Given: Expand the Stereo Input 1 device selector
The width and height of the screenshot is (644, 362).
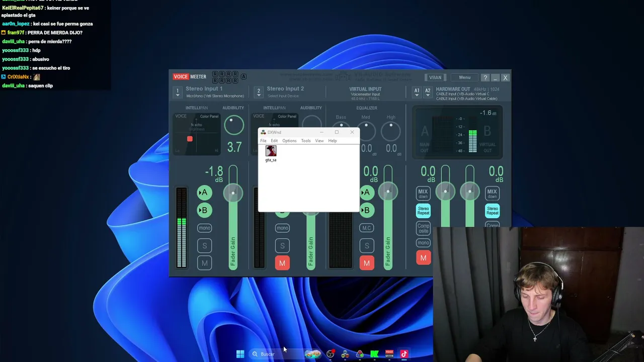Looking at the screenshot, I should tap(177, 92).
